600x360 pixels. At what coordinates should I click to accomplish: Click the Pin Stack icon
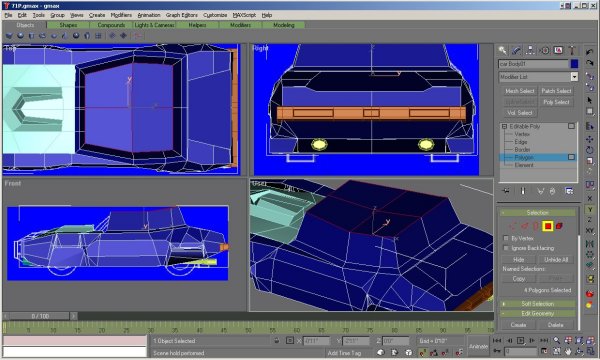click(x=506, y=191)
